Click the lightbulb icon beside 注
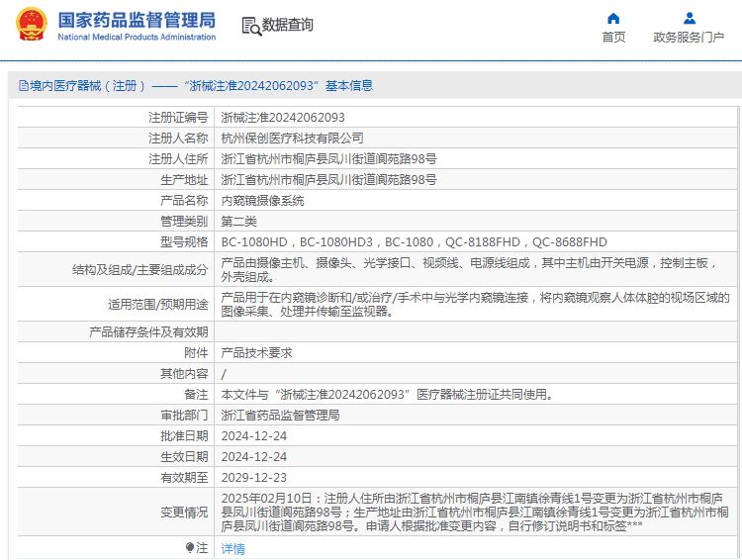Image resolution: width=742 pixels, height=560 pixels. click(x=190, y=547)
